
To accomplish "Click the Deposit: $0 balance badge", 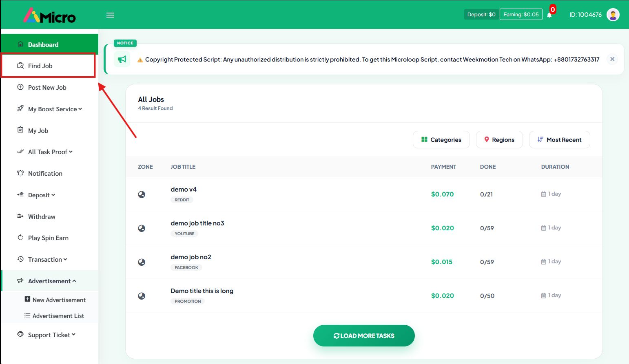I will tap(481, 14).
